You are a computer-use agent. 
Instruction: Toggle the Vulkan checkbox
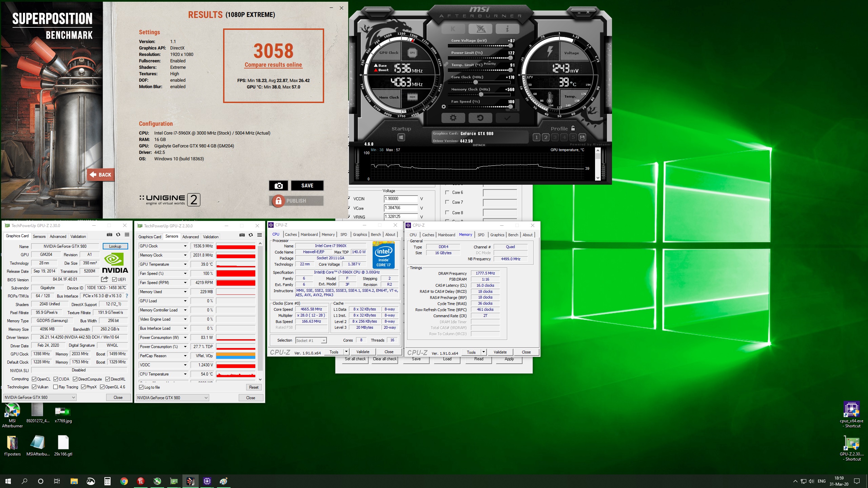pyautogui.click(x=34, y=387)
